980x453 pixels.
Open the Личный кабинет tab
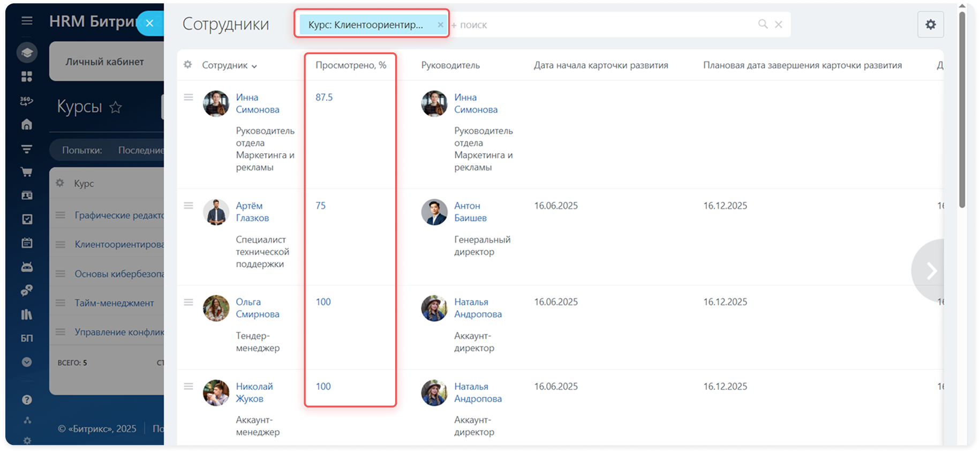[x=105, y=62]
